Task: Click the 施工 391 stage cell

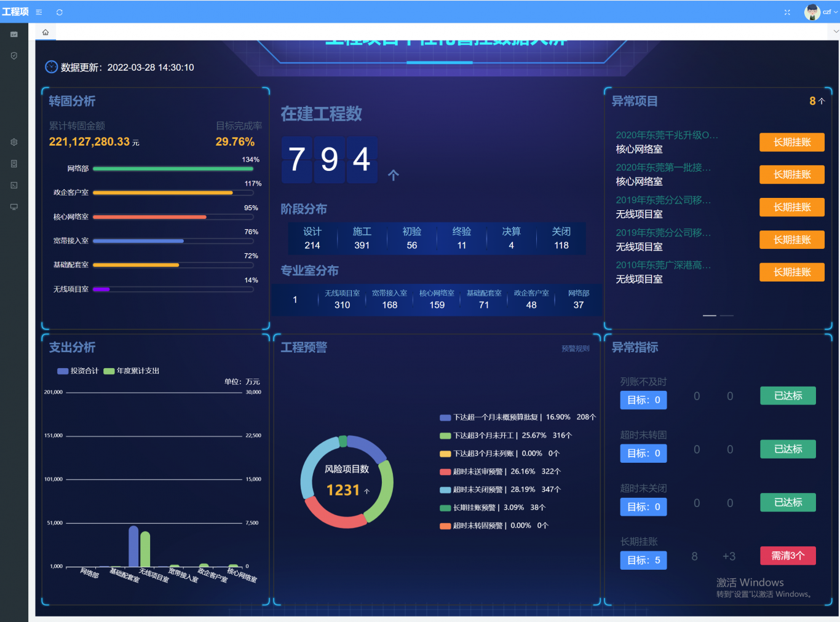Action: click(x=362, y=238)
